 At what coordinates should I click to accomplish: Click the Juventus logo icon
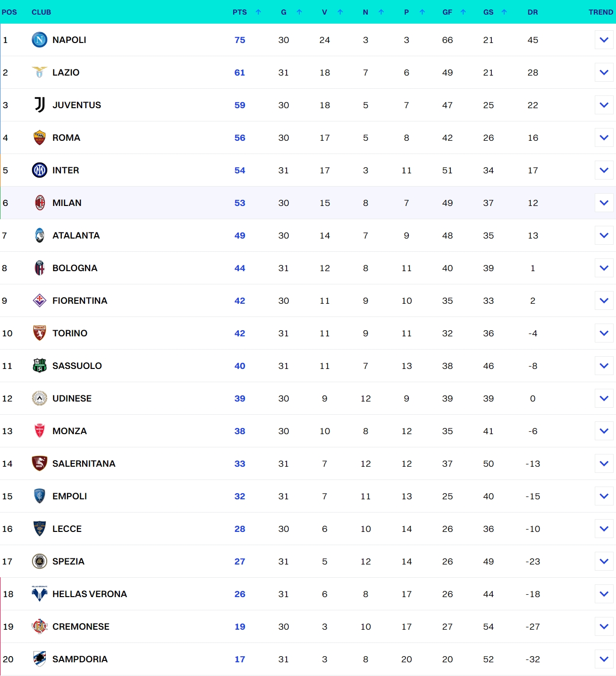pyautogui.click(x=40, y=105)
